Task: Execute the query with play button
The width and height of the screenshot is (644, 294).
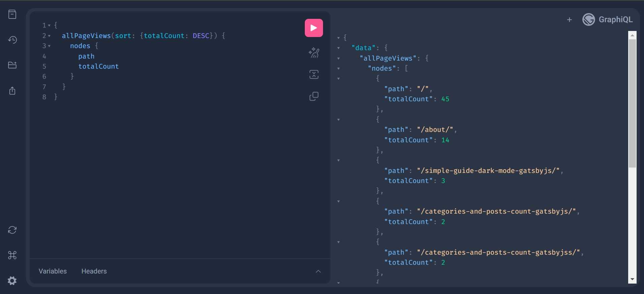Action: click(314, 28)
